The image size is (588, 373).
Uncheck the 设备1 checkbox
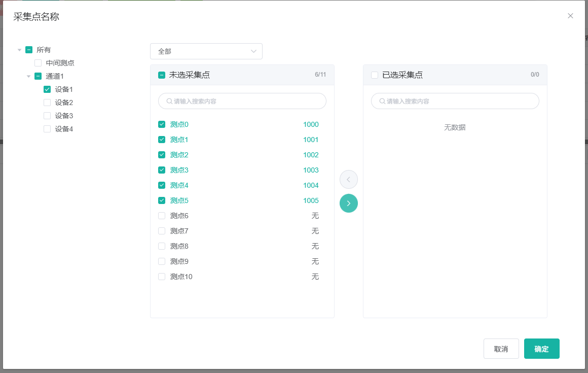pyautogui.click(x=47, y=89)
